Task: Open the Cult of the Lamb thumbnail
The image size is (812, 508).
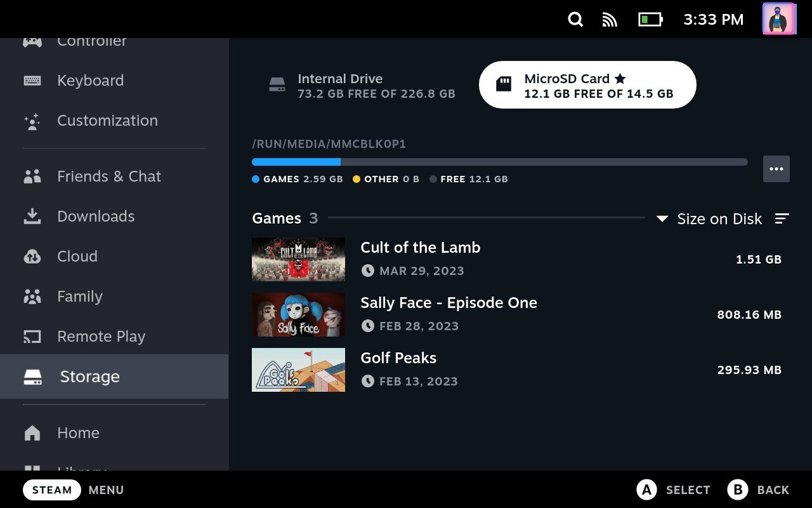Action: pos(298,259)
